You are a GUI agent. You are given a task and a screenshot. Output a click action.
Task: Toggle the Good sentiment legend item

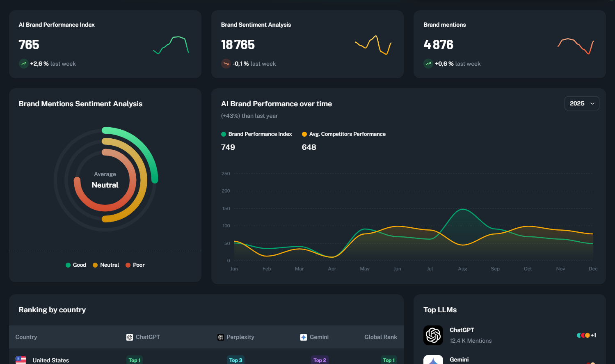point(76,265)
